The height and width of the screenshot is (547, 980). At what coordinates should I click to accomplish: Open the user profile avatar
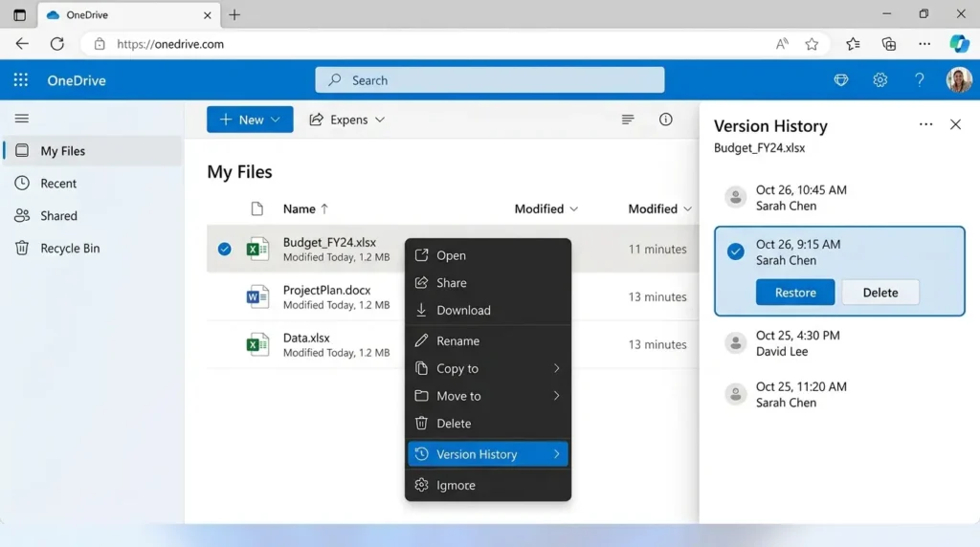(x=959, y=80)
